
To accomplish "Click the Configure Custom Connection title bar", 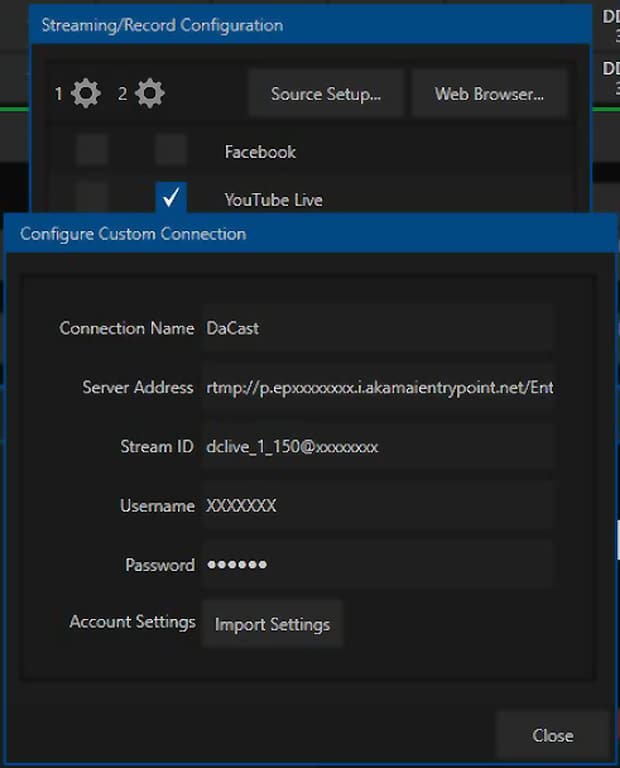I will pyautogui.click(x=300, y=234).
